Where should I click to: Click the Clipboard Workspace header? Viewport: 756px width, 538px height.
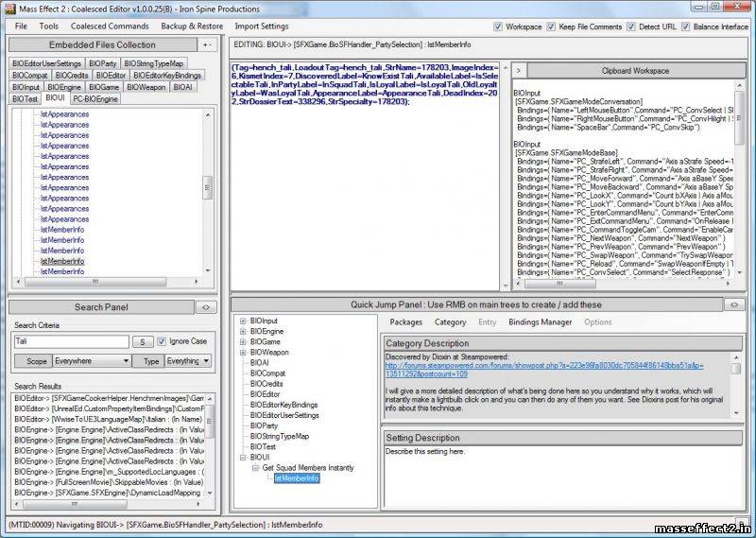635,71
